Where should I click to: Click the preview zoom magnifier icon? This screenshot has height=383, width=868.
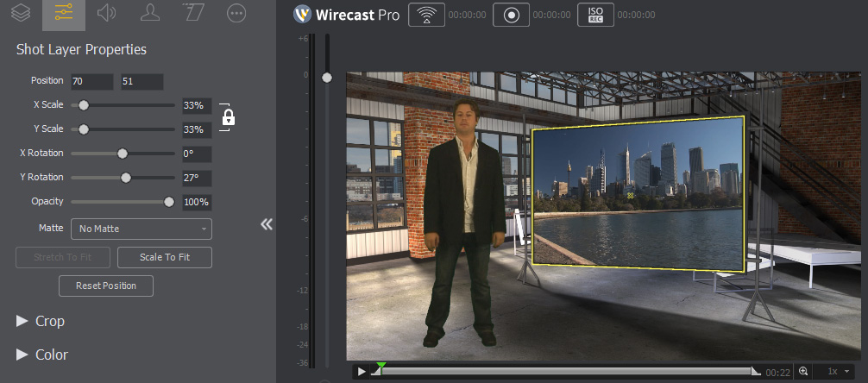point(803,371)
